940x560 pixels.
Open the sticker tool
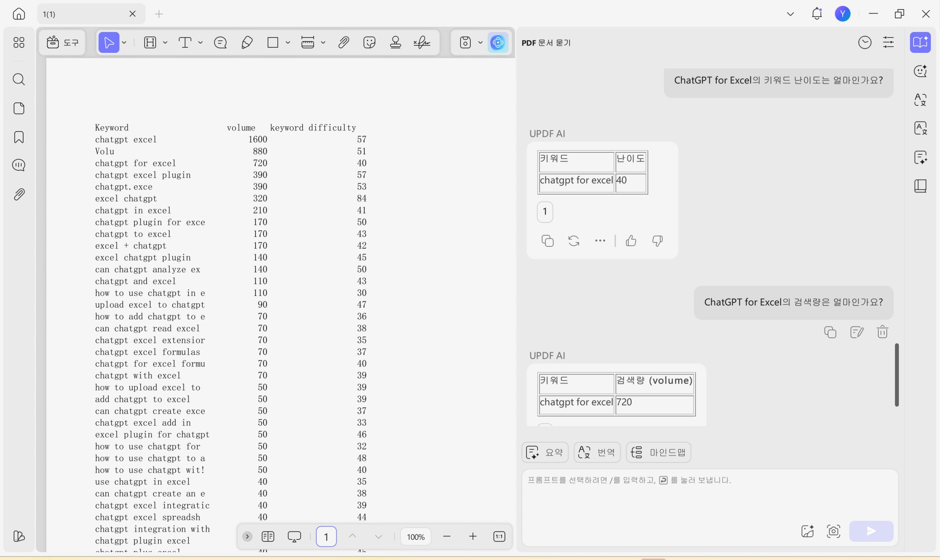(369, 42)
